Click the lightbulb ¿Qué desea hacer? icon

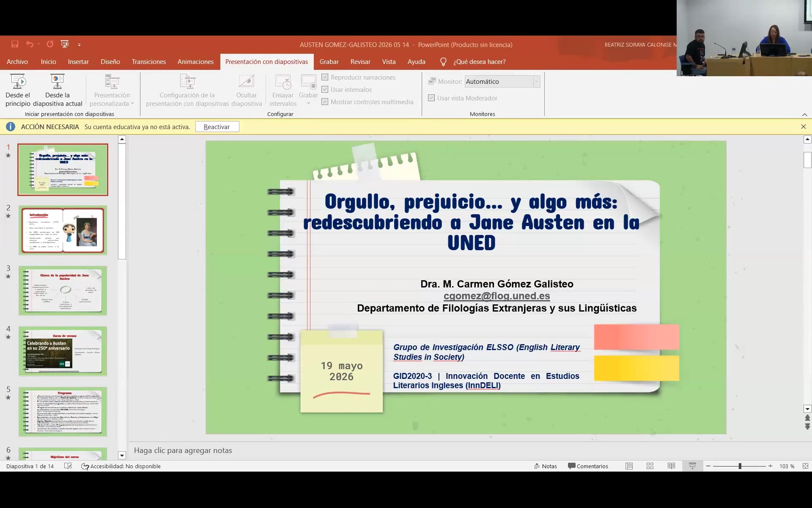(x=443, y=62)
